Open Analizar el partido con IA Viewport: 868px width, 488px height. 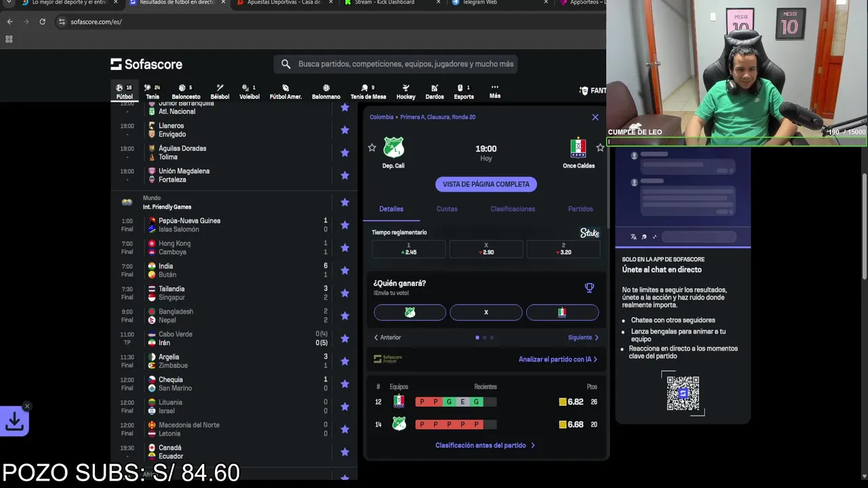tap(558, 359)
